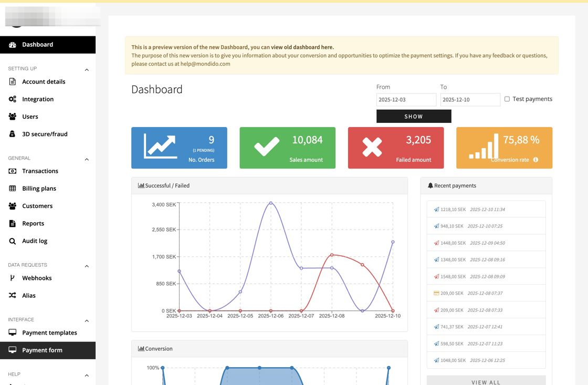Go to Transactions page
This screenshot has width=588, height=385.
tap(48, 171)
